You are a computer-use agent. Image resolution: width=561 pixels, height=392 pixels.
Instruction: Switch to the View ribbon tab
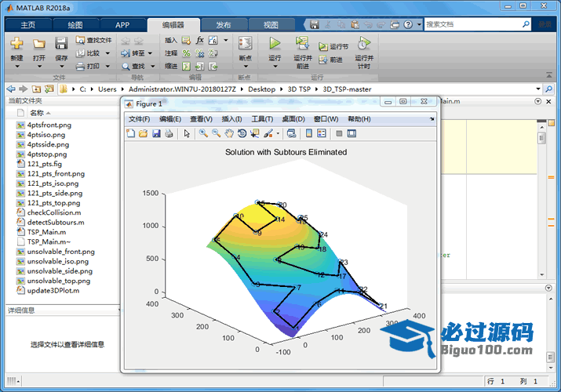271,24
